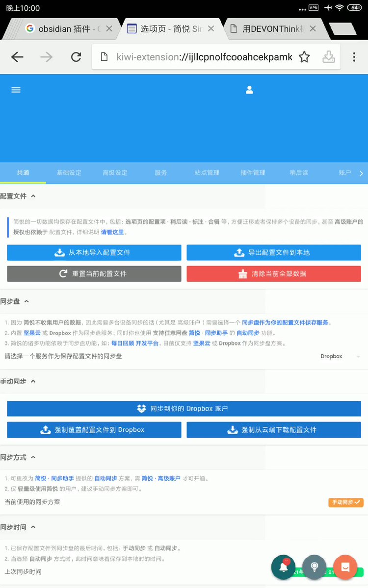Screen dimensions: 368x588
Task: Toggle the 手动同步 orange badge
Action: (346, 502)
